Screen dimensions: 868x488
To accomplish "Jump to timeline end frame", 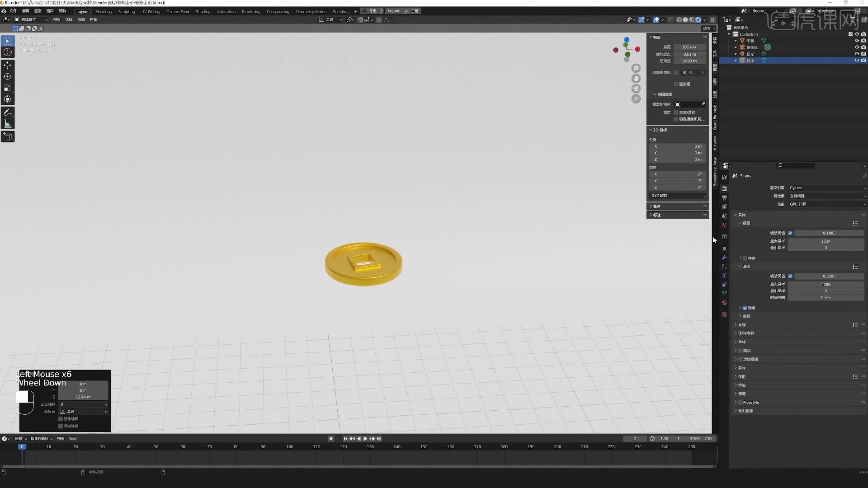I will click(379, 439).
